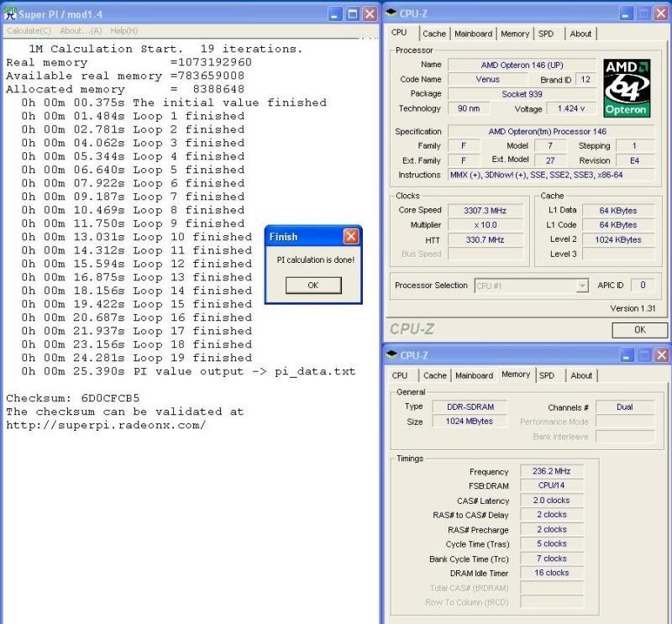
Task: Click the Code Name value "Venus"
Action: (488, 79)
